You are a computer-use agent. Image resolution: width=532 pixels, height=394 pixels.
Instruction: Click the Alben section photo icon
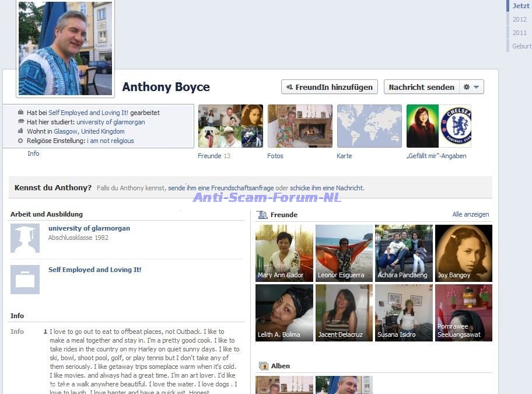[263, 366]
